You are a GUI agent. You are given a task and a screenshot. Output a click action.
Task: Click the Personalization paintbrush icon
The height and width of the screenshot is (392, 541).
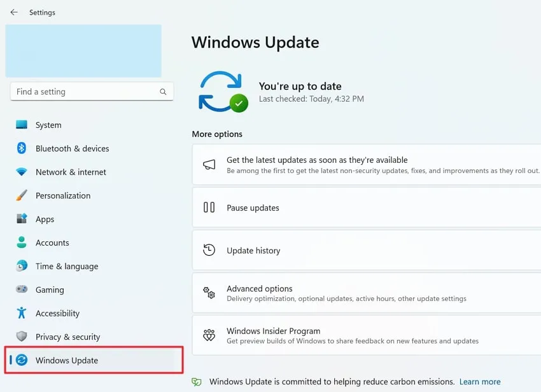pyautogui.click(x=22, y=195)
